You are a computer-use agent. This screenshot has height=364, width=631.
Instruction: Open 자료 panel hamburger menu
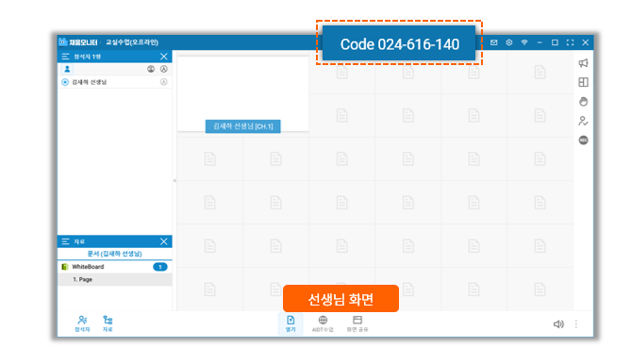(65, 241)
